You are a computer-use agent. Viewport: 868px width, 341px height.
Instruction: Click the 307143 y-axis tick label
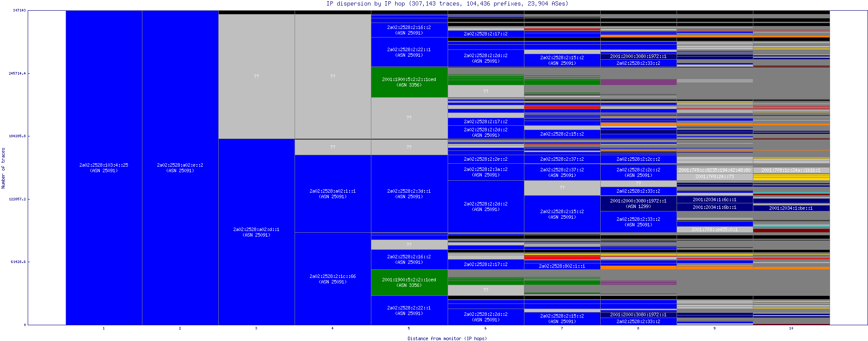(19, 10)
